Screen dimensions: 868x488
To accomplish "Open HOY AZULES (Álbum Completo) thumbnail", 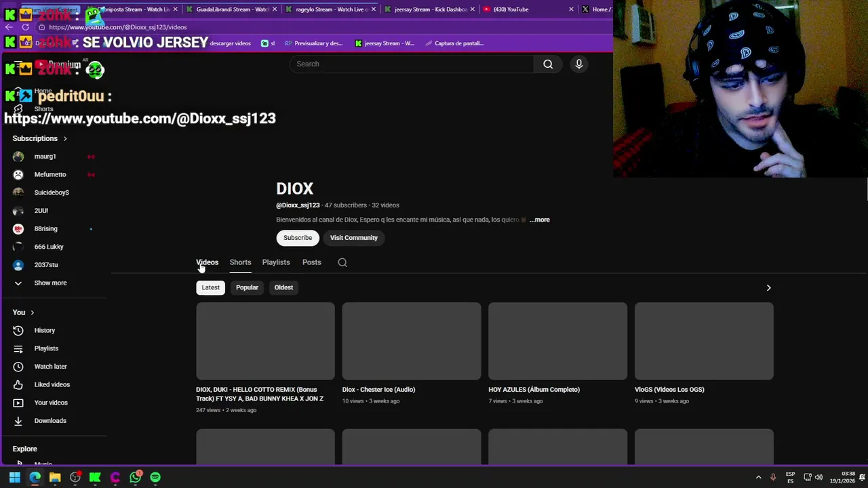I will click(557, 341).
